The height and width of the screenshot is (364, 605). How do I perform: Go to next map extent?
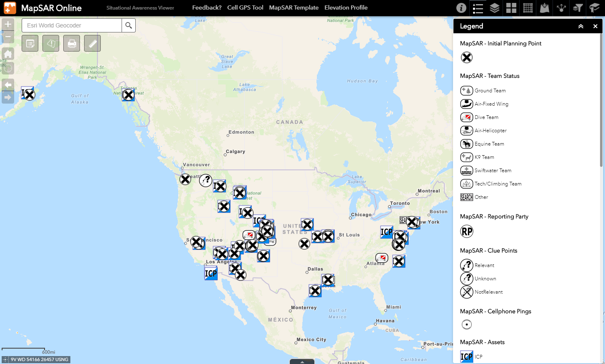tap(8, 97)
